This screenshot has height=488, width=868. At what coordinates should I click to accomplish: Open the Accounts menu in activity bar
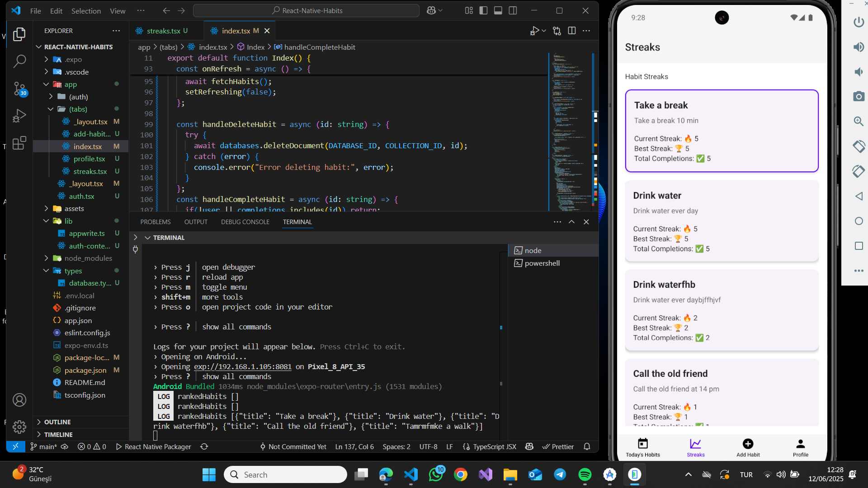click(19, 400)
